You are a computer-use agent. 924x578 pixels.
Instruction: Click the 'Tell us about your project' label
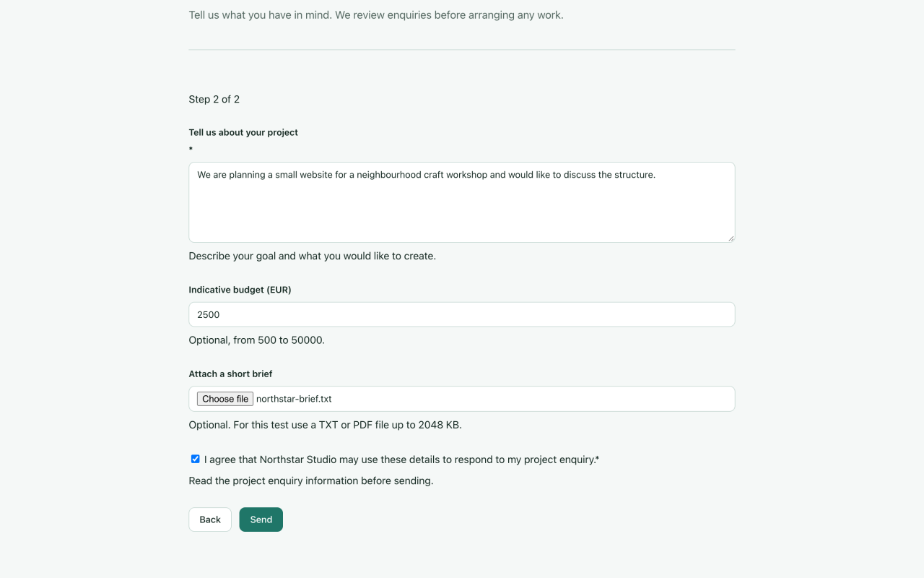(x=243, y=132)
